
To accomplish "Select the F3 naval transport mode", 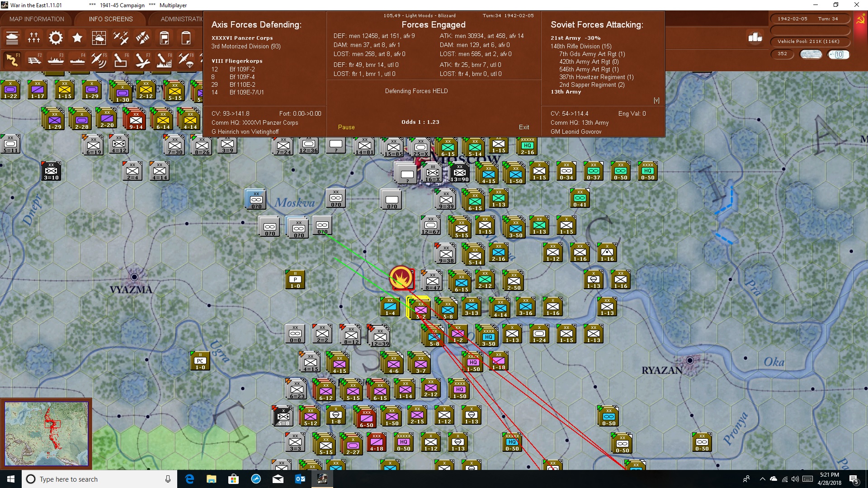I will tap(56, 60).
